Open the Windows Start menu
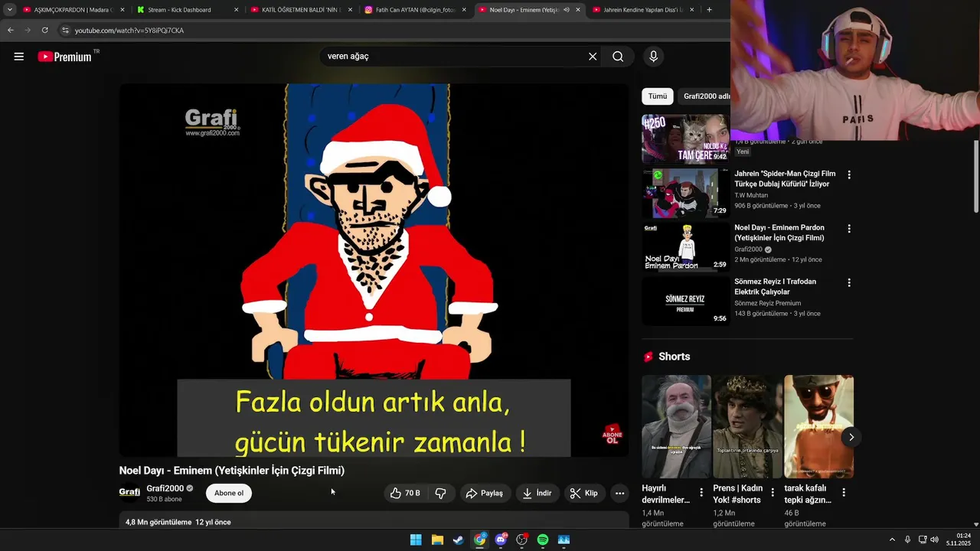980x551 pixels. point(416,540)
